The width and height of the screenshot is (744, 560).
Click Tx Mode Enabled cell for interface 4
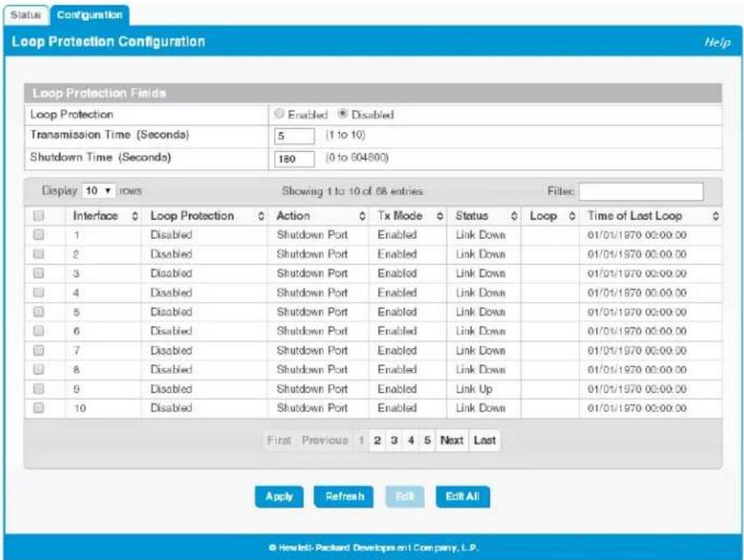(x=397, y=293)
